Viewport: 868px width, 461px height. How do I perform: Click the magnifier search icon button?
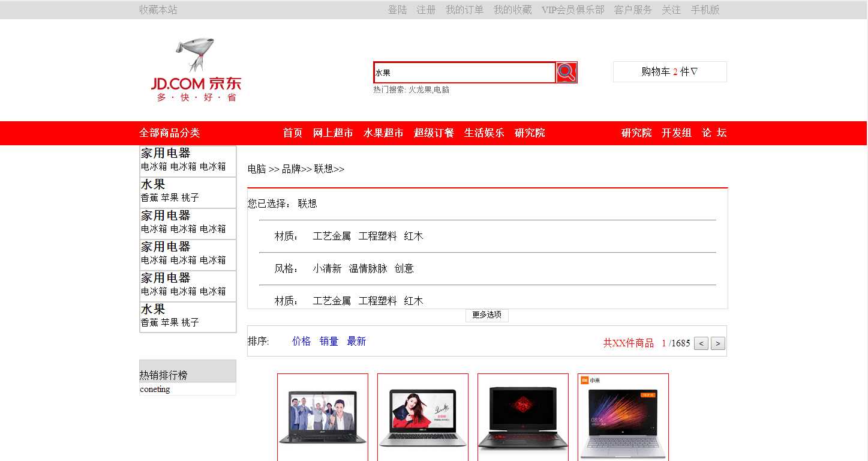pos(566,72)
